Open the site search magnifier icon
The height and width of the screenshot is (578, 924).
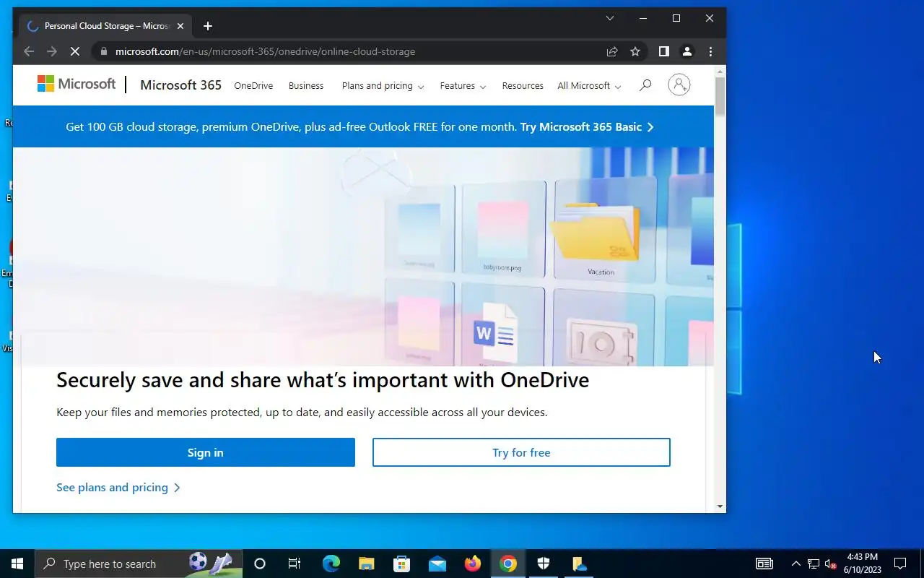coord(645,85)
